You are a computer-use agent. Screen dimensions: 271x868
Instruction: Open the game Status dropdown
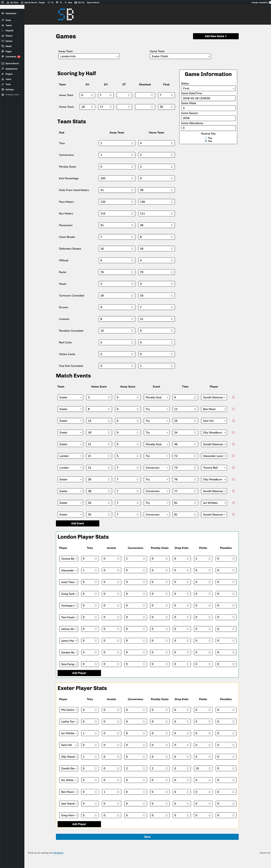tap(208, 88)
